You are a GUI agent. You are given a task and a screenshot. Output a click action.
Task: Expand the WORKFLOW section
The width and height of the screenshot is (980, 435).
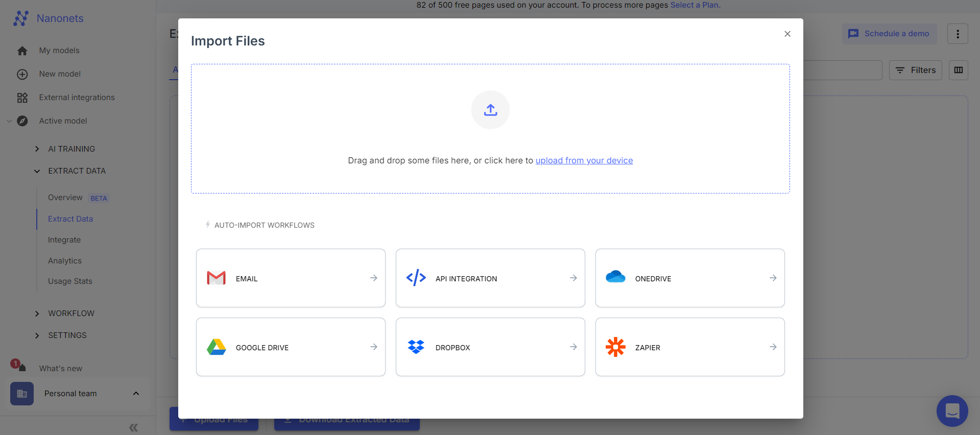pos(65,313)
